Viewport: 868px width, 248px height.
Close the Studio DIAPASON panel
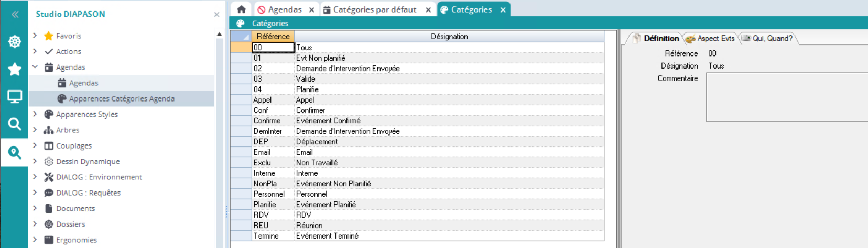pos(216,15)
